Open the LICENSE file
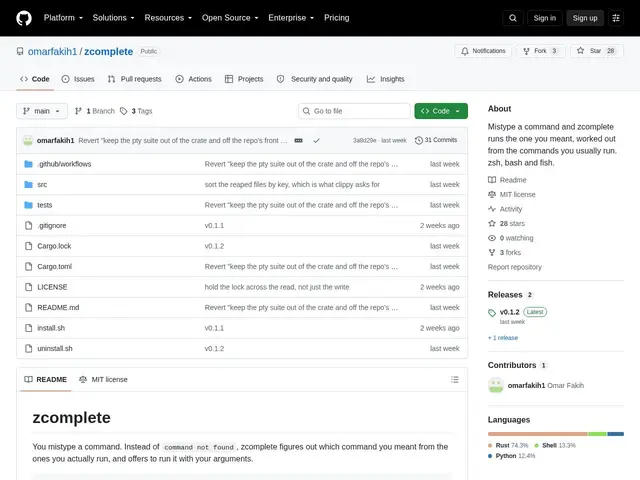This screenshot has height=480, width=640. [x=52, y=287]
